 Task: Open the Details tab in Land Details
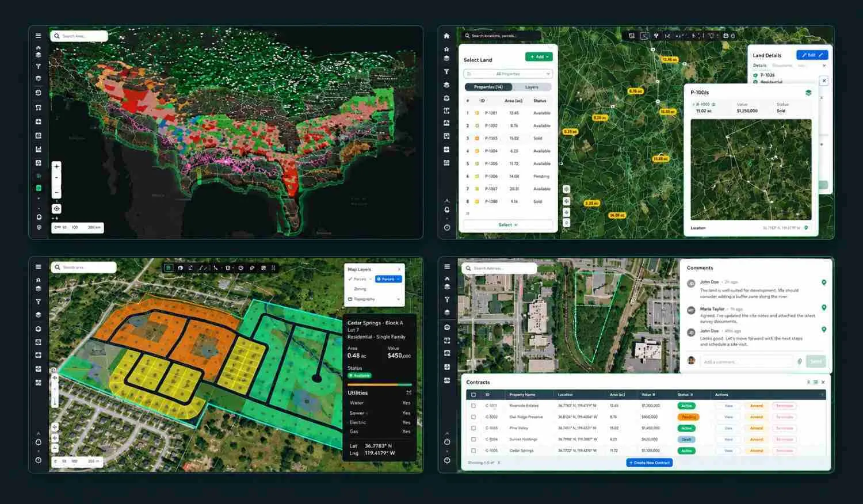click(760, 66)
